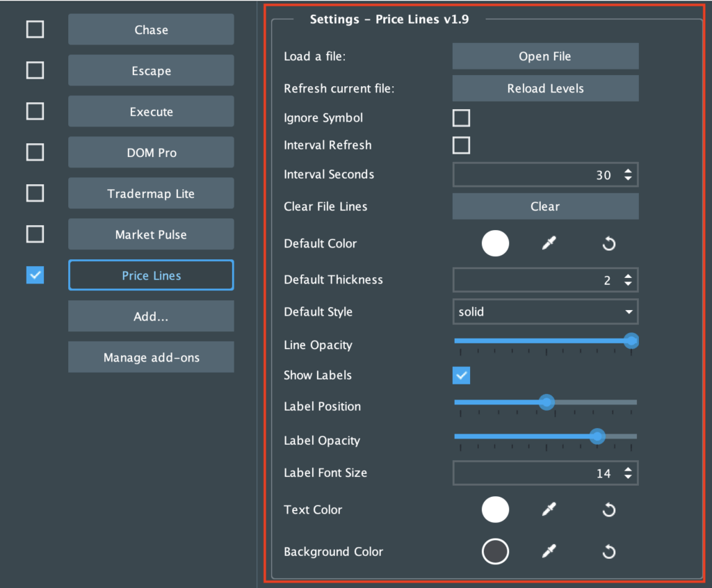Screen dimensions: 712x588
Task: Reset Default Color with the circular arrow icon
Action: point(608,243)
